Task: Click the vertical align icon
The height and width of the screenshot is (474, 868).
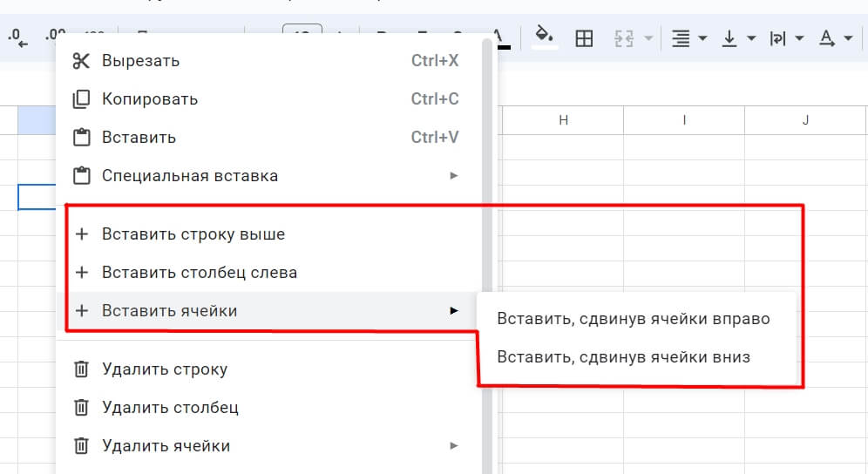Action: (729, 38)
